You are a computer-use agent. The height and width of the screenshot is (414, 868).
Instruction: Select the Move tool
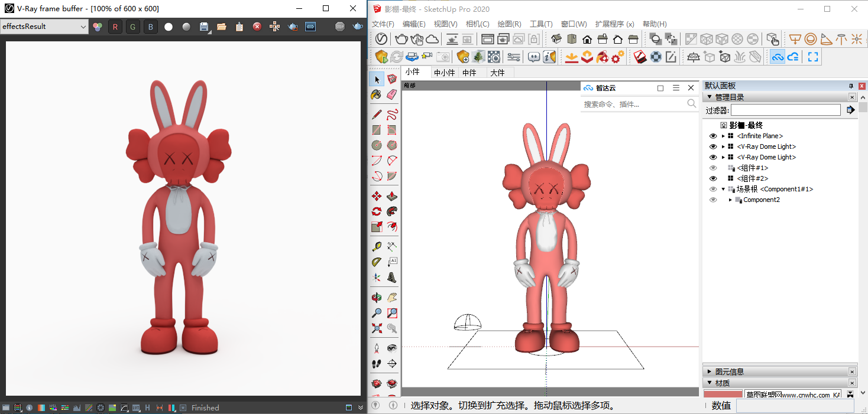point(376,195)
